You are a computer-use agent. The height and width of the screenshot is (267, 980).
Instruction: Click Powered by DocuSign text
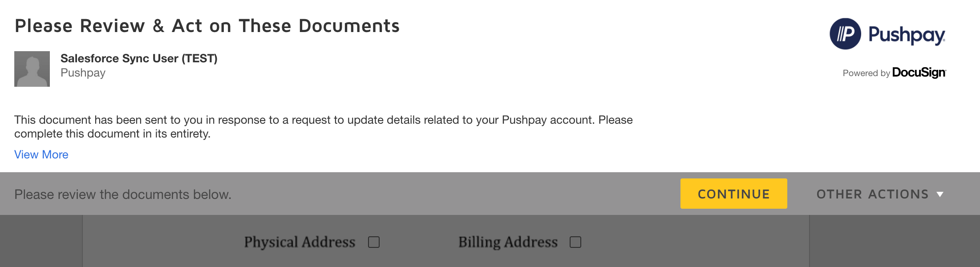coord(894,73)
